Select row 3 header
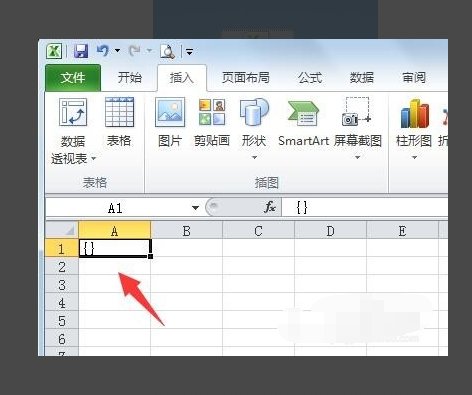This screenshot has width=472, height=395. (62, 284)
